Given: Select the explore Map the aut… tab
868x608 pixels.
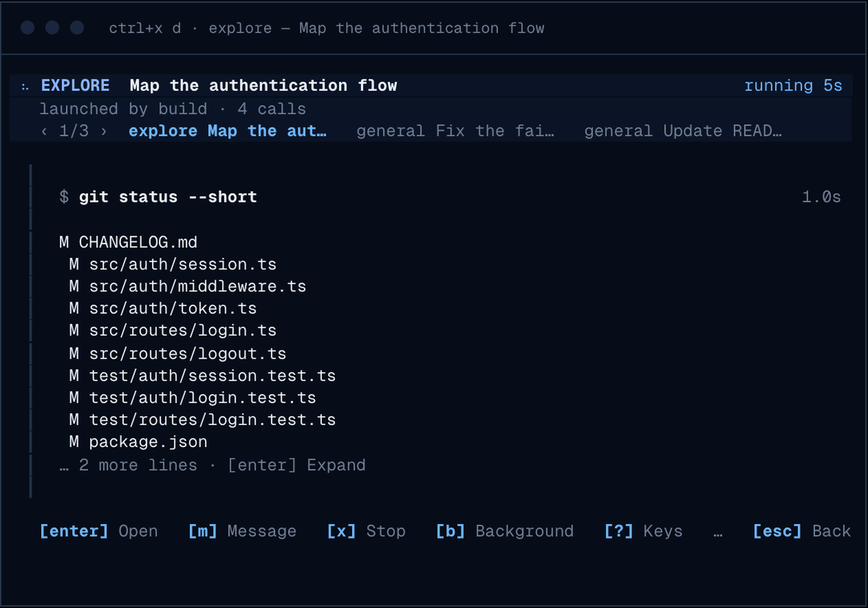Looking at the screenshot, I should tap(227, 131).
